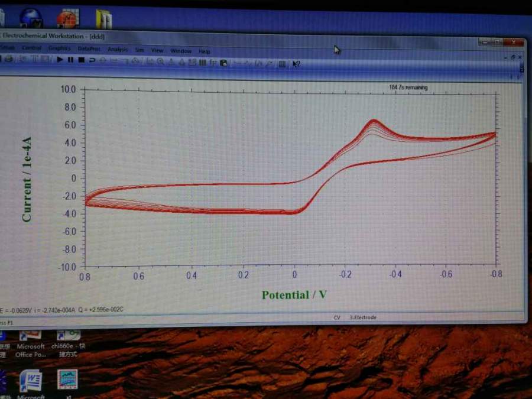
Task: Open the Window menu
Action: pos(181,51)
